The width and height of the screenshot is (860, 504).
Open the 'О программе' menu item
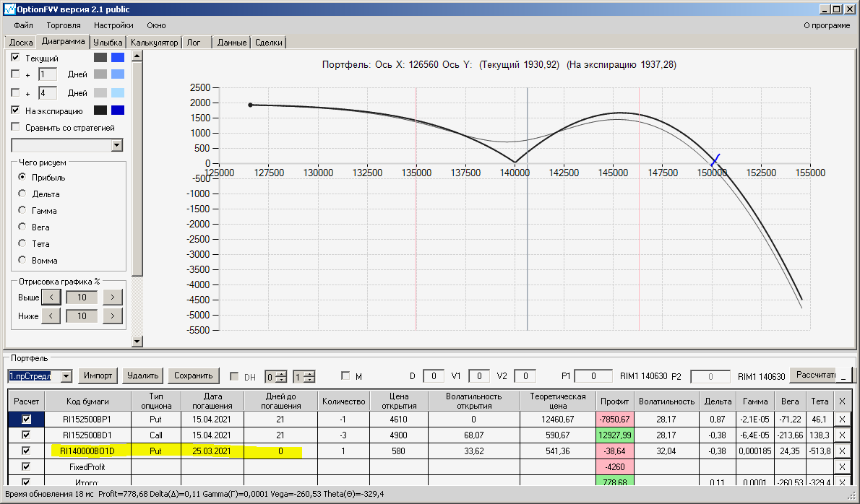click(x=827, y=25)
